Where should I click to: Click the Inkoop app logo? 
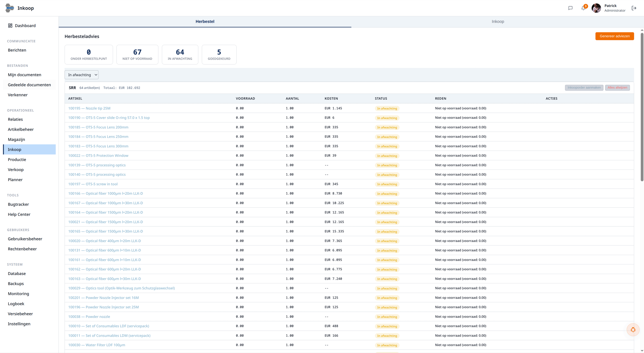point(10,8)
